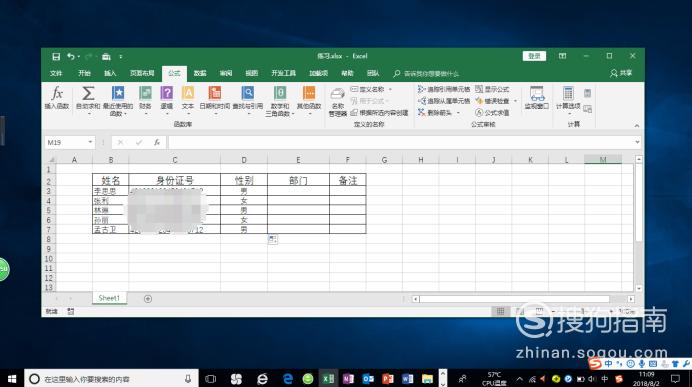
Task: Expand the Name Box dropdown arrow
Action: tap(90, 142)
